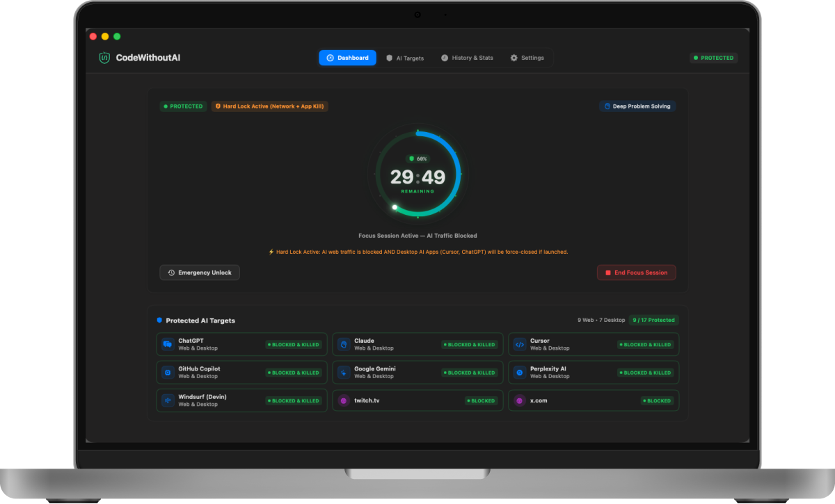Click the Hard Lock Active badge

click(x=269, y=106)
